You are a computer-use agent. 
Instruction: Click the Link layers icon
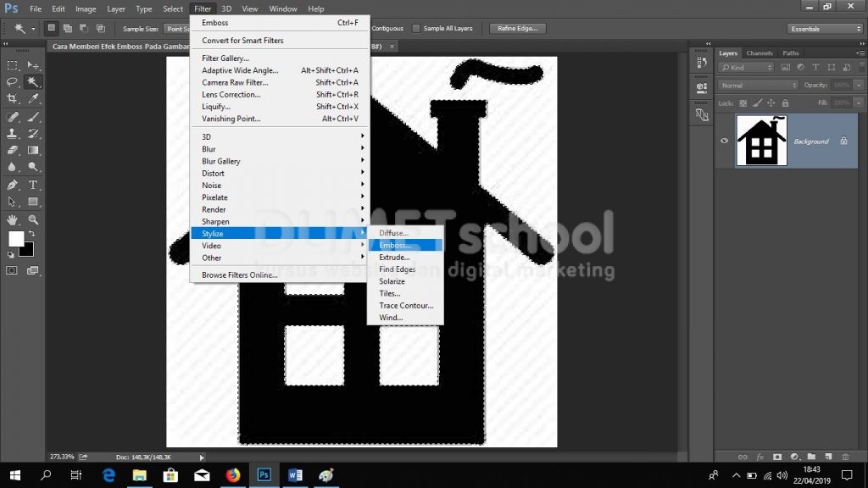click(743, 457)
